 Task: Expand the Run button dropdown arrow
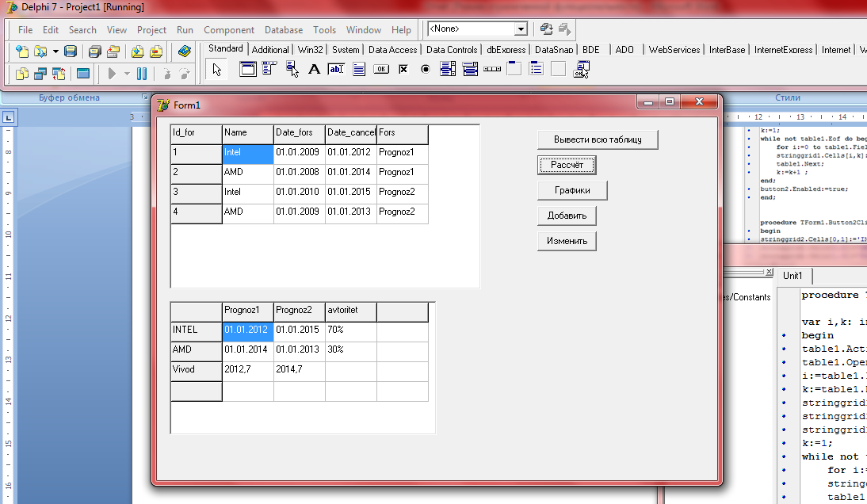(x=127, y=74)
